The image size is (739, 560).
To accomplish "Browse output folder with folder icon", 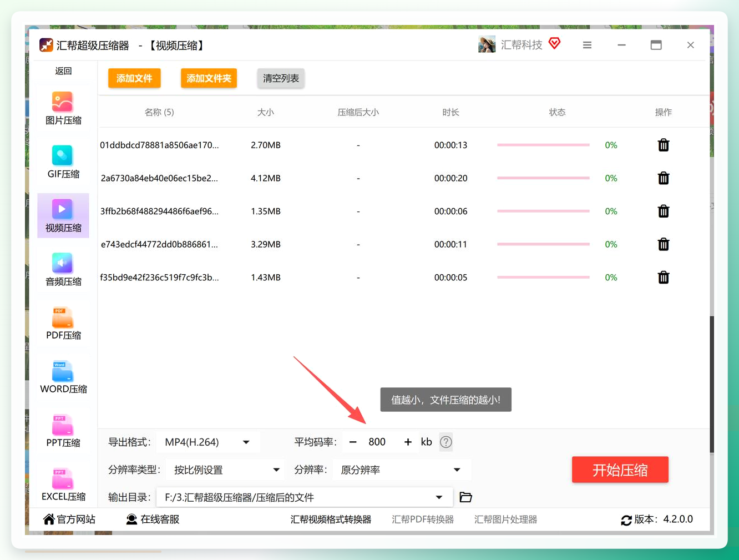I will (466, 497).
